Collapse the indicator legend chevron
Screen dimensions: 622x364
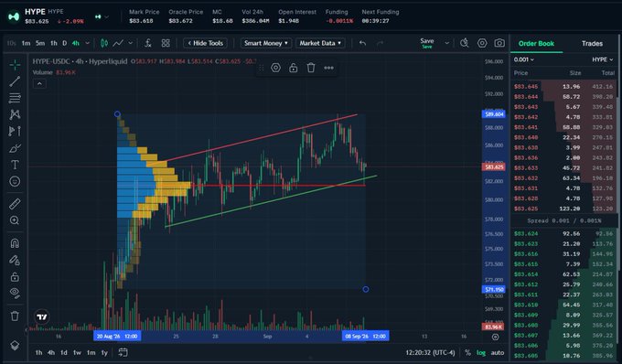39,83
